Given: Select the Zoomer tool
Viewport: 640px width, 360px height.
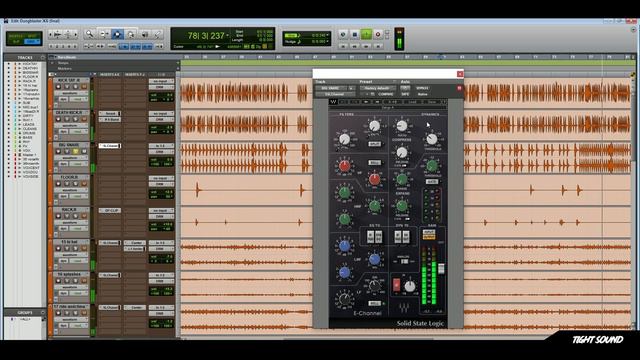Looking at the screenshot, I should 89,34.
